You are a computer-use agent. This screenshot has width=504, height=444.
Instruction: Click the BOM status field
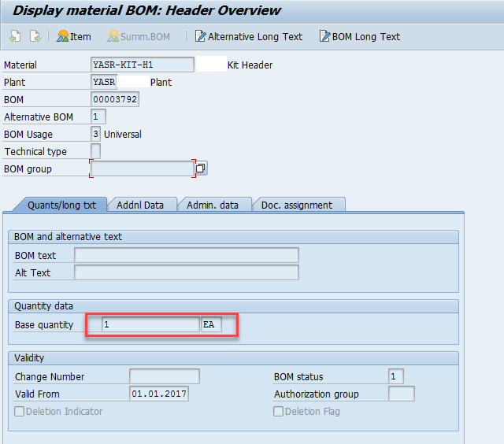[395, 376]
